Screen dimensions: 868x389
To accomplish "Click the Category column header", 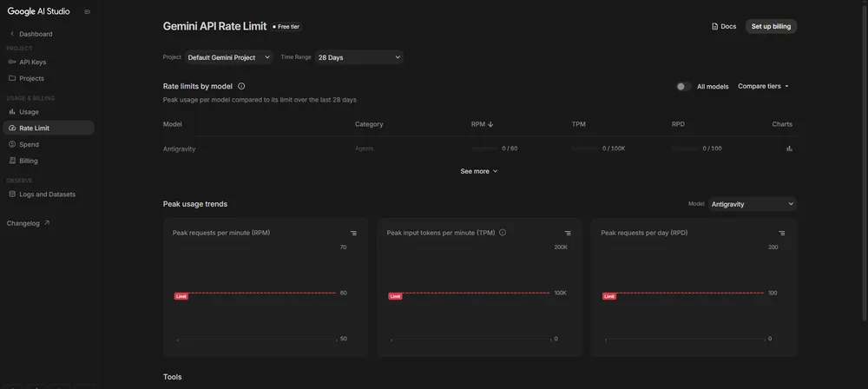I will pyautogui.click(x=369, y=124).
